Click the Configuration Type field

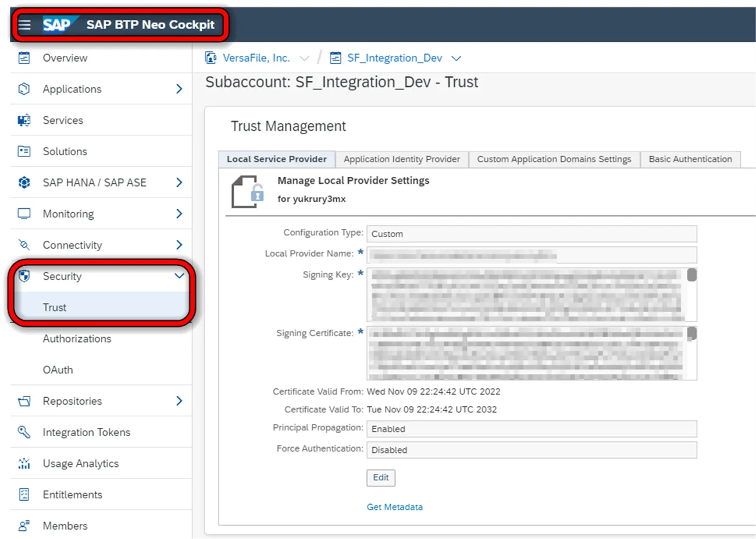[532, 234]
